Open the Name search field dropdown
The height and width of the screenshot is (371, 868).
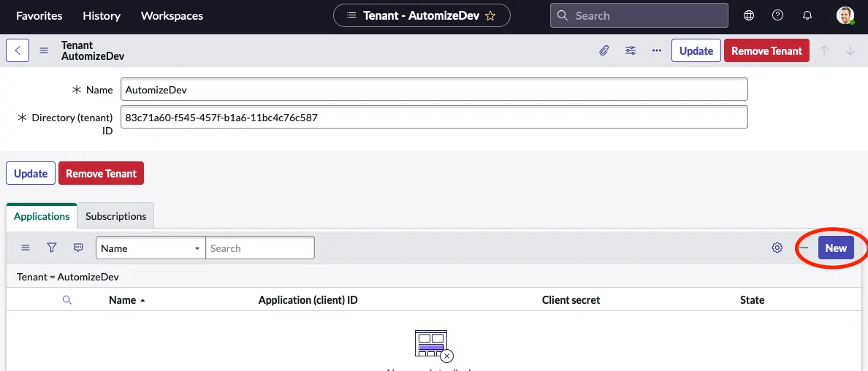click(151, 248)
